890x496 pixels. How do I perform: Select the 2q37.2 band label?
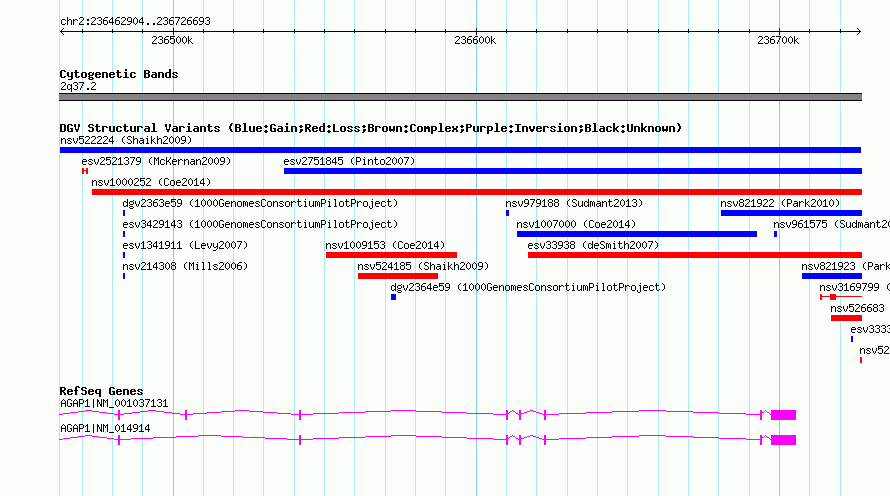pyautogui.click(x=78, y=86)
